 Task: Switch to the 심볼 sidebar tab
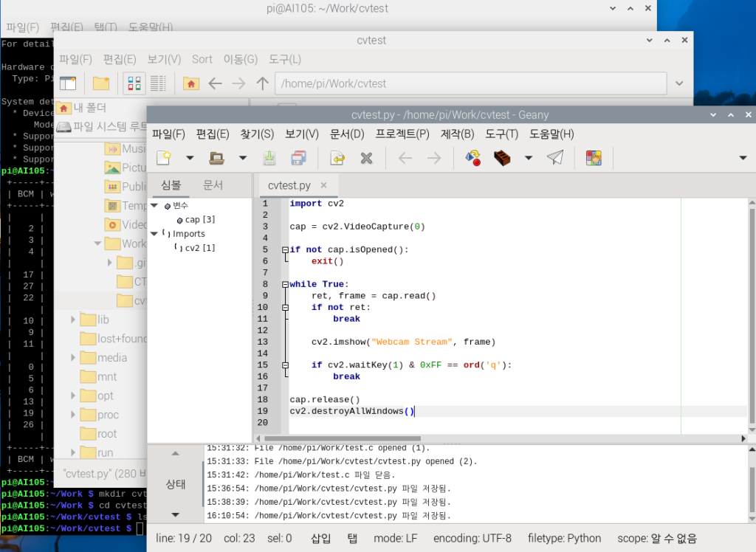tap(171, 186)
